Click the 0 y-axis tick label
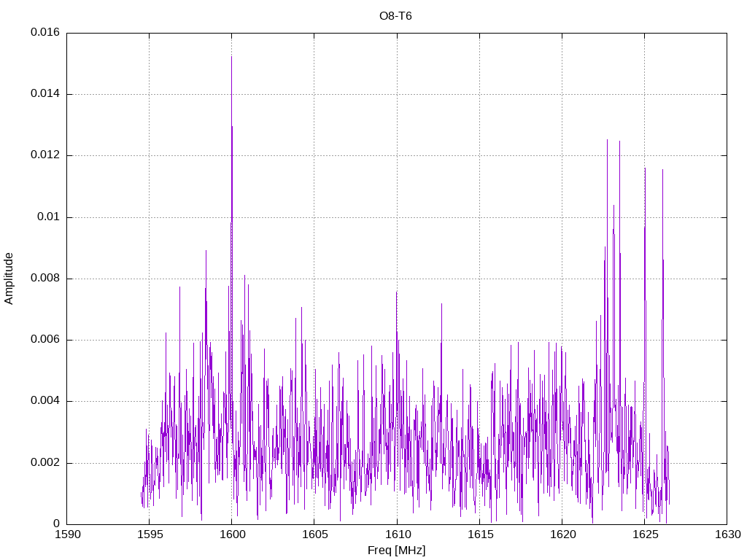 coord(57,524)
